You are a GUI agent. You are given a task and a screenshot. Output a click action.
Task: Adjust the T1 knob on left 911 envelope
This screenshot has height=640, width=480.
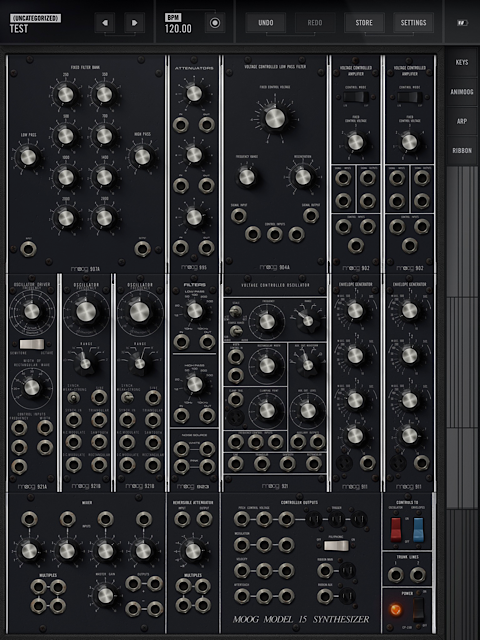tap(355, 311)
